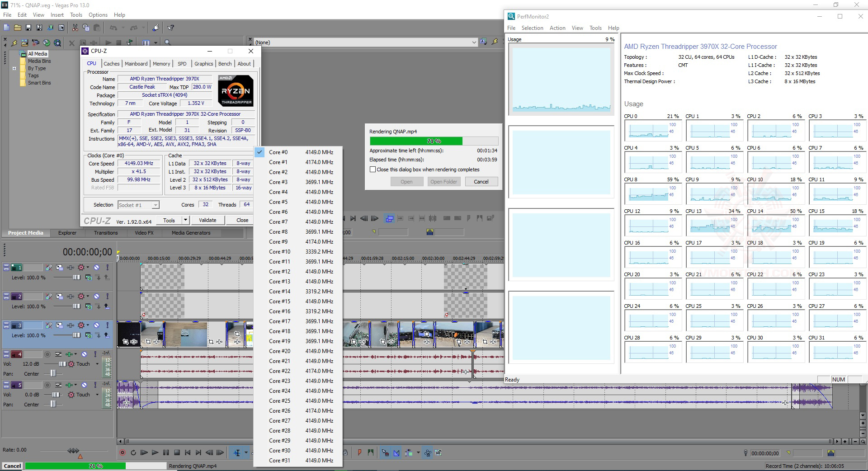
Task: Click Cancel button in Vegas status bar
Action: point(13,466)
